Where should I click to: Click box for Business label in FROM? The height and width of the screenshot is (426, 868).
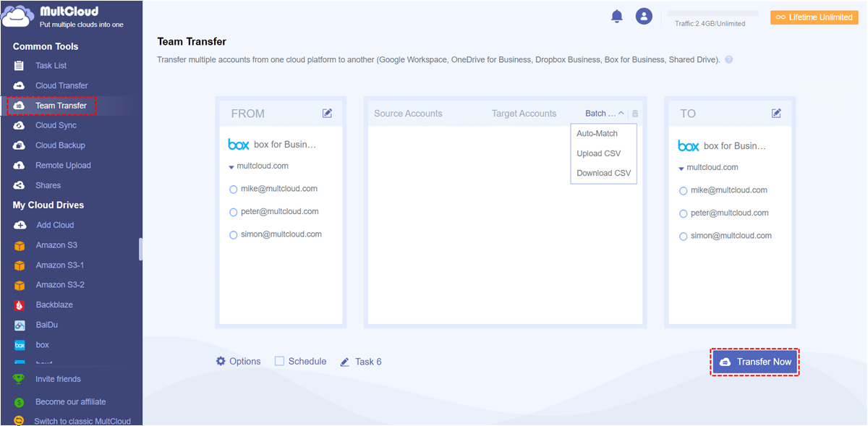(285, 145)
